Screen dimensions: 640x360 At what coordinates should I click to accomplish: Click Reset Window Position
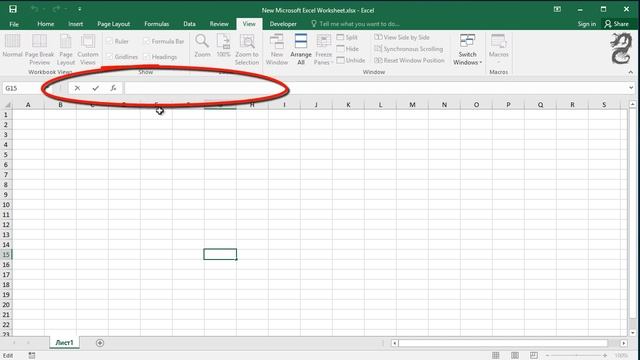[x=409, y=60]
